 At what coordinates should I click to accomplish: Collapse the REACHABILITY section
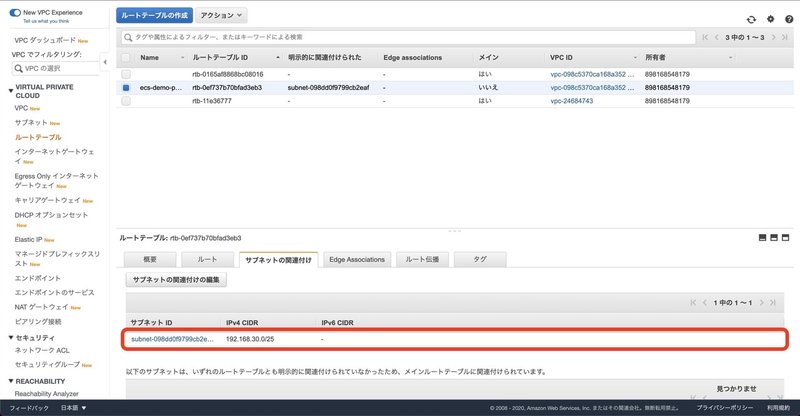coord(11,381)
